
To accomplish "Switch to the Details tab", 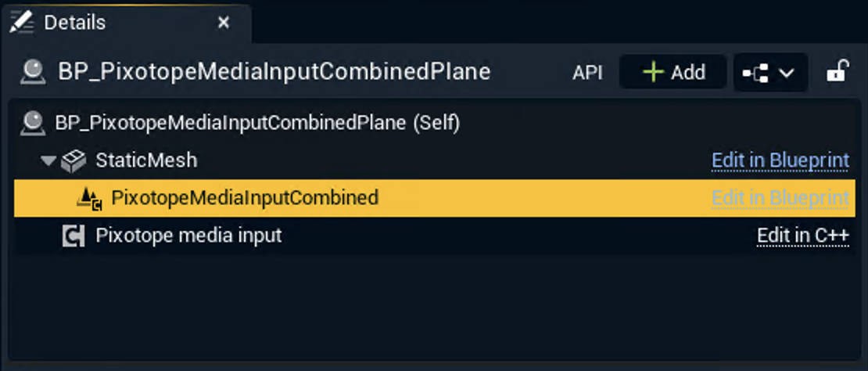I will click(x=75, y=23).
